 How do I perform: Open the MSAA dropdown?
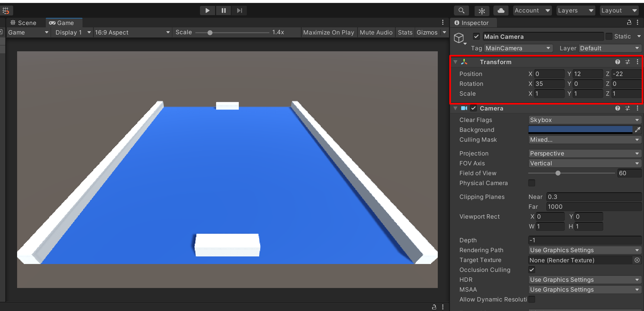(x=585, y=290)
